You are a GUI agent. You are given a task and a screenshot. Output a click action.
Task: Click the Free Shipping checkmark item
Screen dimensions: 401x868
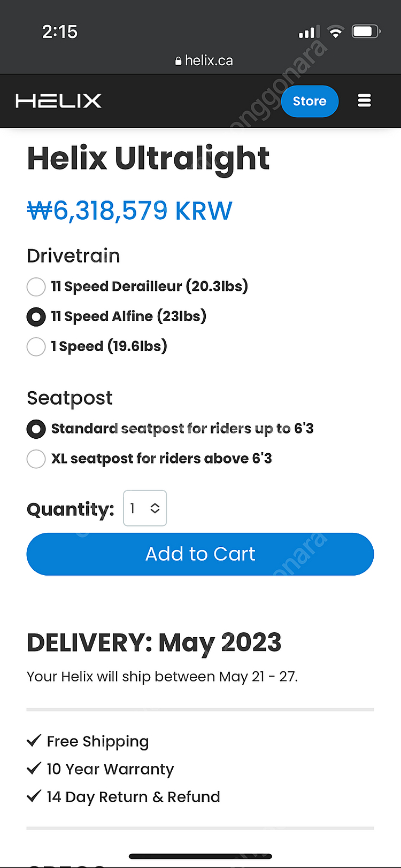[88, 741]
